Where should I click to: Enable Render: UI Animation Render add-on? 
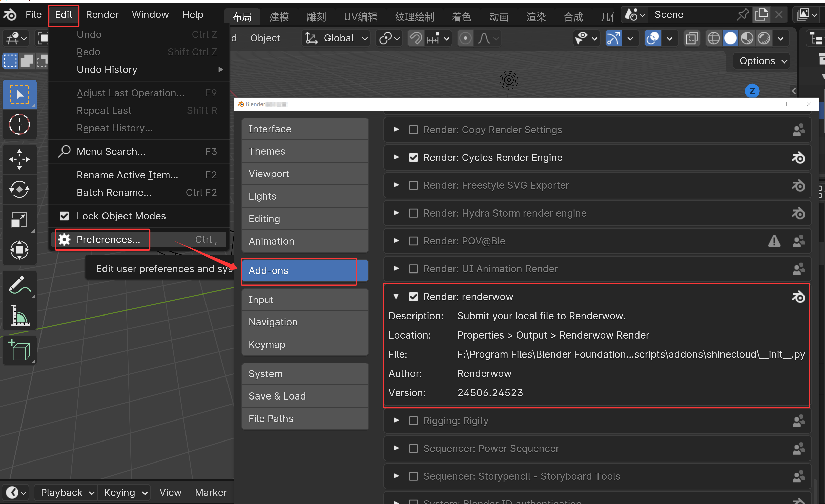point(414,269)
